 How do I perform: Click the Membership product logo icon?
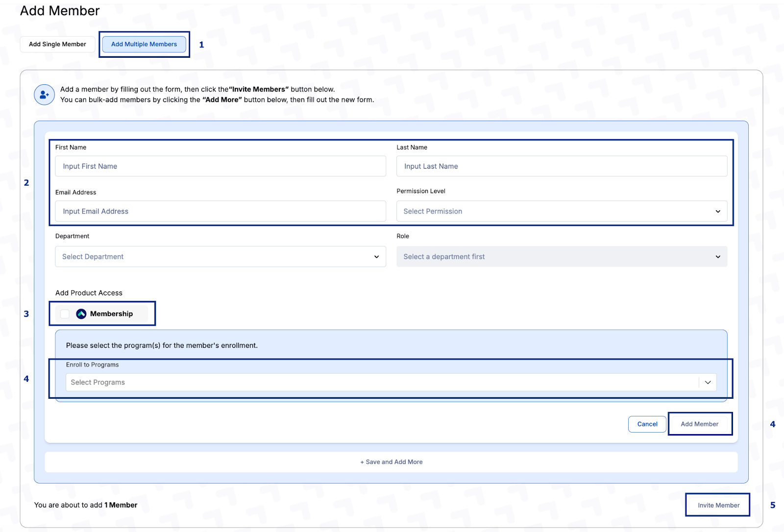81,314
